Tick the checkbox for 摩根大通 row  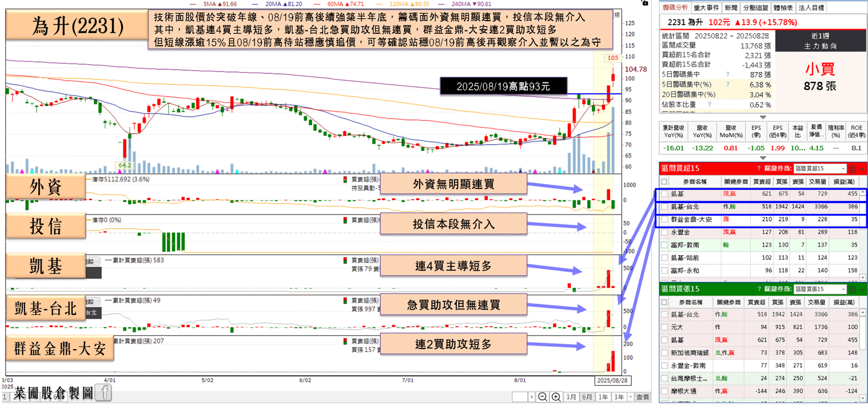[664, 391]
